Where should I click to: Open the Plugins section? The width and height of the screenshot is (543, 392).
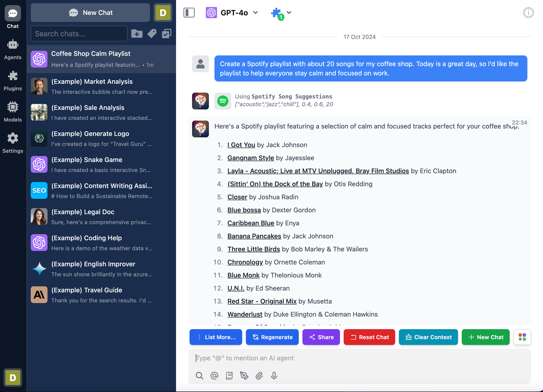pos(13,81)
